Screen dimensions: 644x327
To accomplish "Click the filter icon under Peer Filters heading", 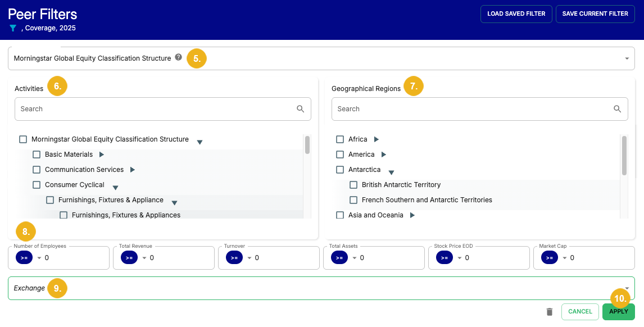I will tap(12, 27).
